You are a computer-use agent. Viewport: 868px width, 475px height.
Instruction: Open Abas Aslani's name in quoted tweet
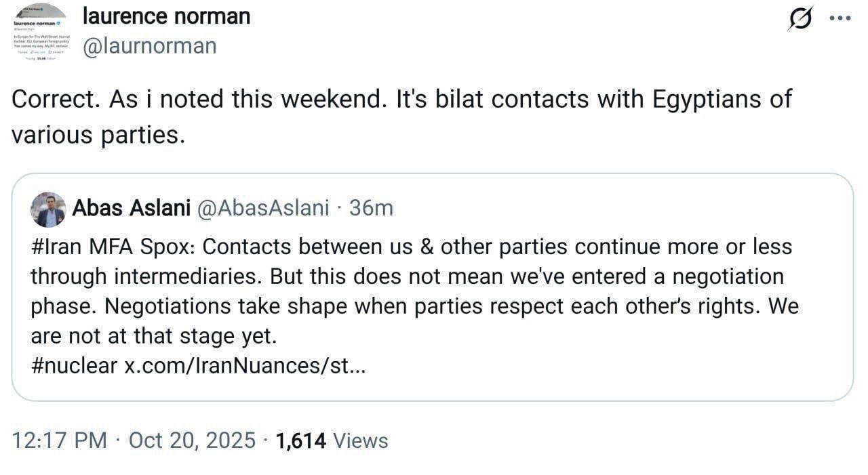(x=131, y=208)
